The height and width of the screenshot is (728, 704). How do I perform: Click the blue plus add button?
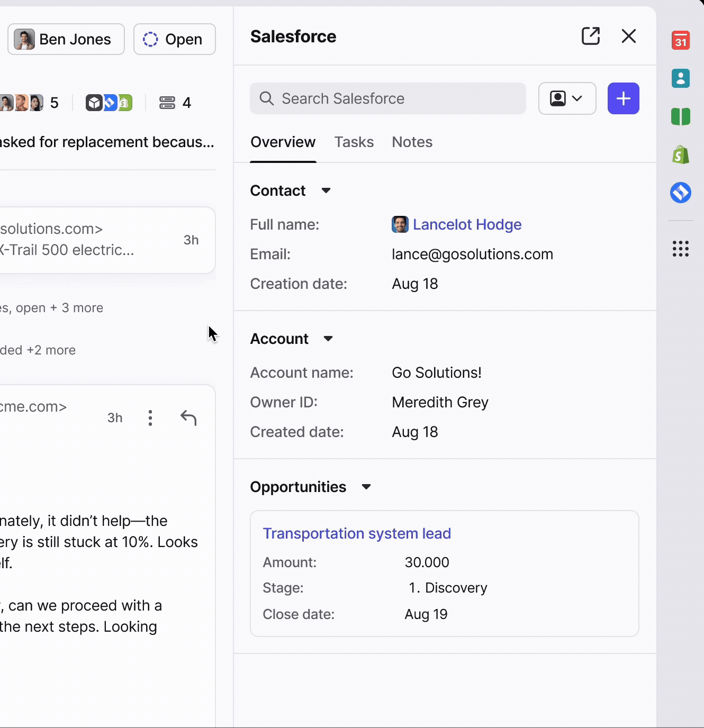pos(623,98)
